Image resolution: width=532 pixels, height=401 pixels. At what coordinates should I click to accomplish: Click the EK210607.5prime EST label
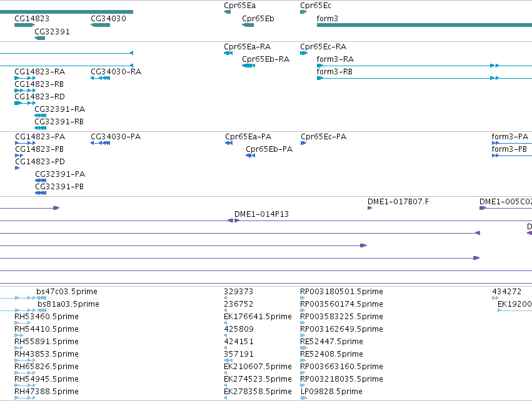click(258, 367)
